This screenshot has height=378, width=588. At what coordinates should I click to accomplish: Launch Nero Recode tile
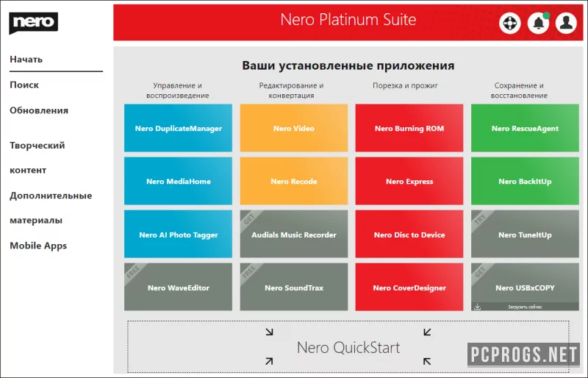pos(293,181)
